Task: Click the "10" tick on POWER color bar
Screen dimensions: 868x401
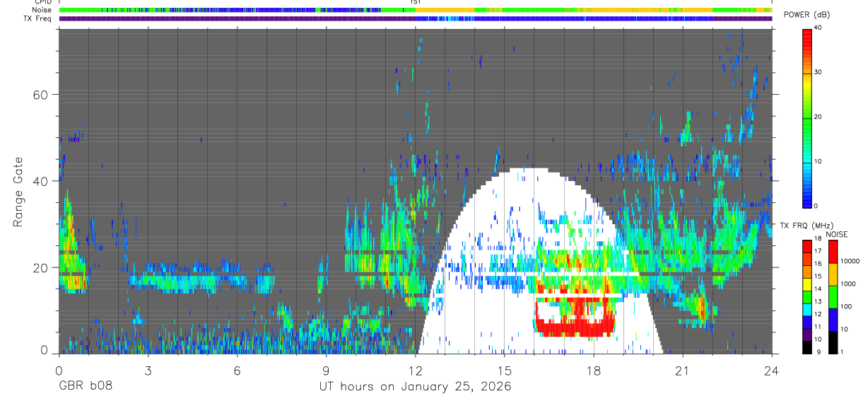Action: pyautogui.click(x=819, y=161)
